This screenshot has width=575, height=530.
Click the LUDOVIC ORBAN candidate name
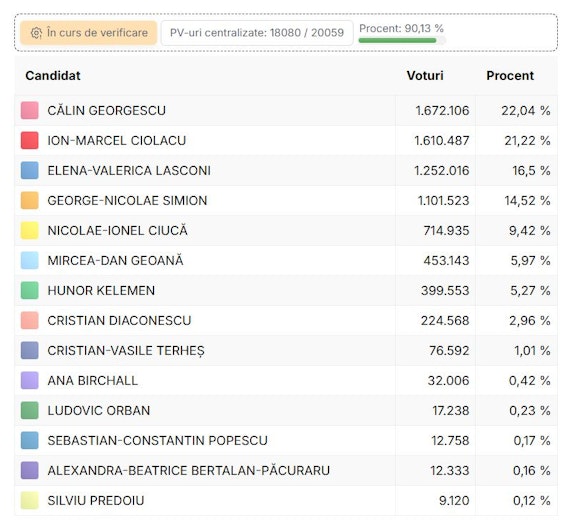pos(99,410)
